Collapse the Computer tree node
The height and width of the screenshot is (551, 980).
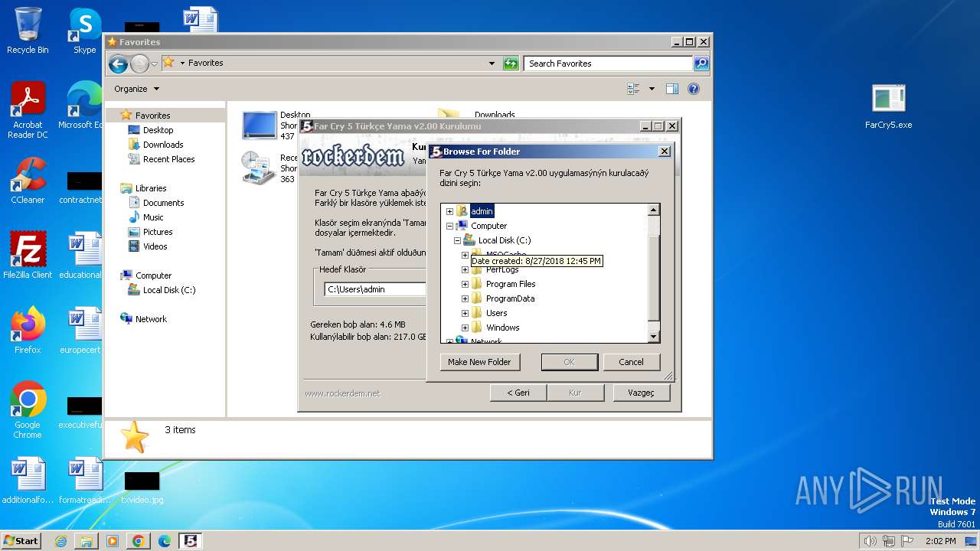click(449, 226)
